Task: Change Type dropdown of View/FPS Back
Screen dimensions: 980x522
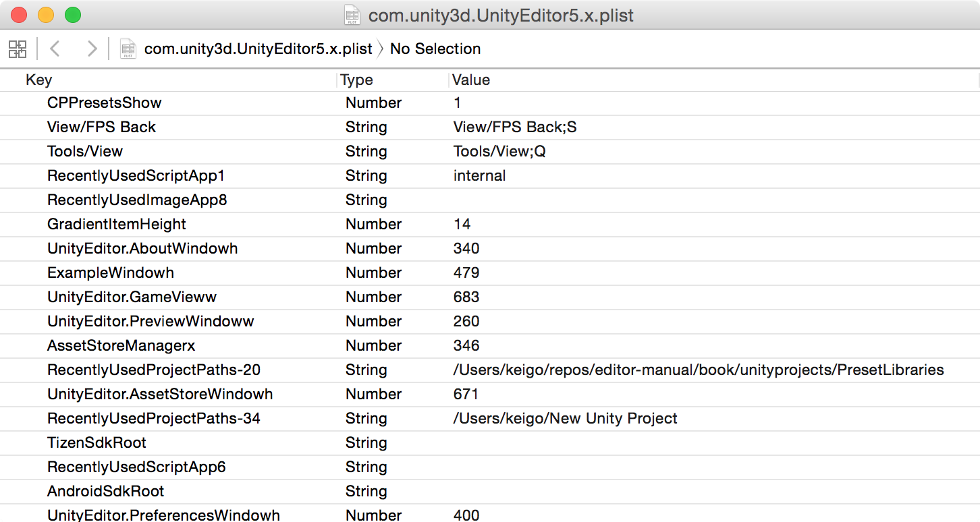Action: (x=366, y=127)
